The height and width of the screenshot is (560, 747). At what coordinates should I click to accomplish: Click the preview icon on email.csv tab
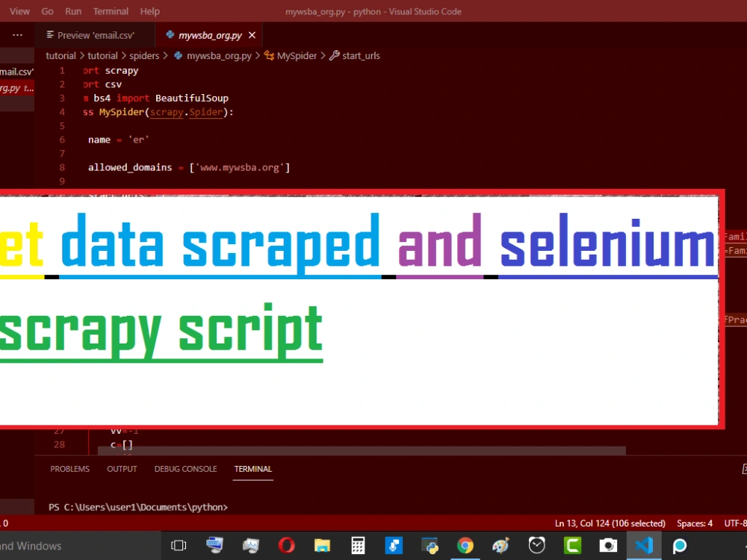(50, 35)
